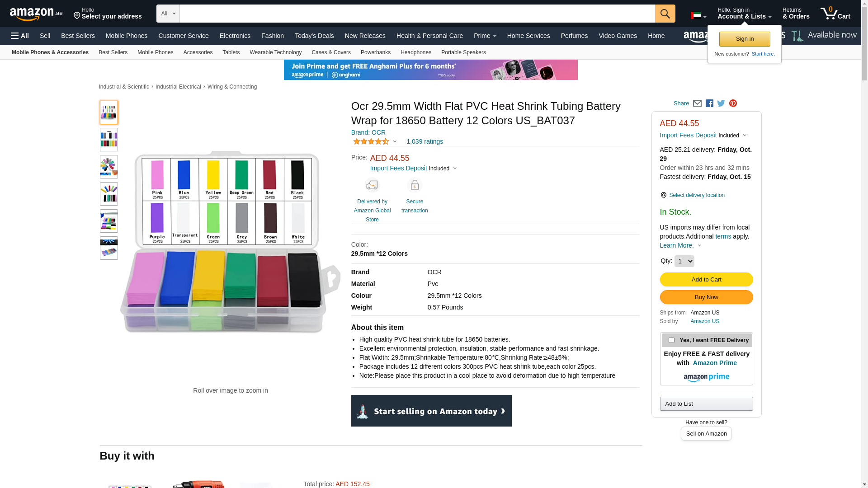Share product on Pinterest icon

coord(733,103)
